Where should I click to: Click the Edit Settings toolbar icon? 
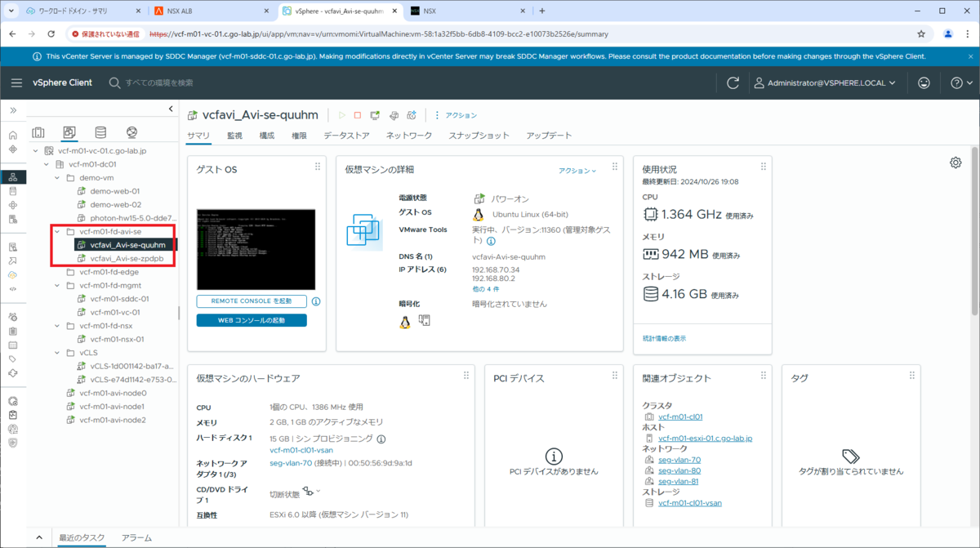394,115
